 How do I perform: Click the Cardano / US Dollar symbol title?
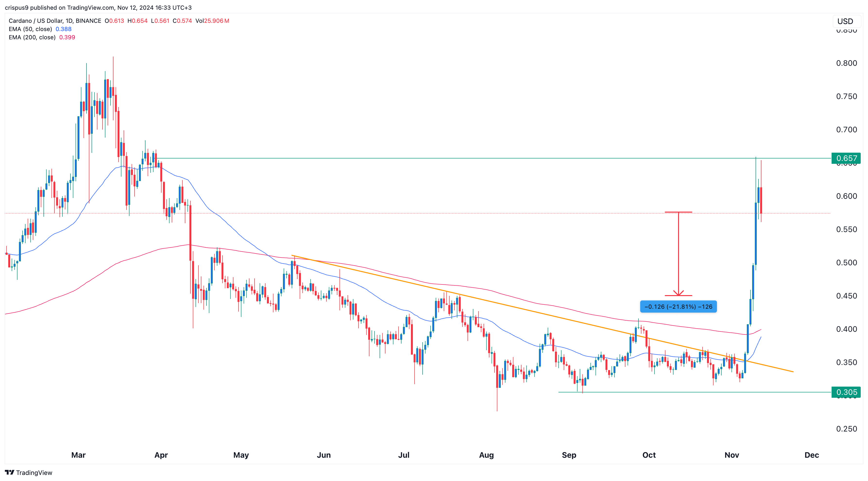[x=55, y=21]
